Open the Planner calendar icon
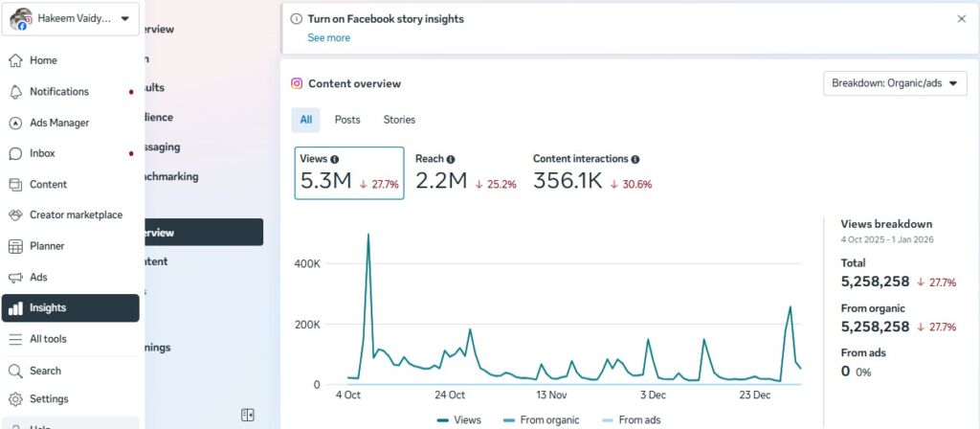Viewport: 980px width, 429px height. pyautogui.click(x=15, y=246)
